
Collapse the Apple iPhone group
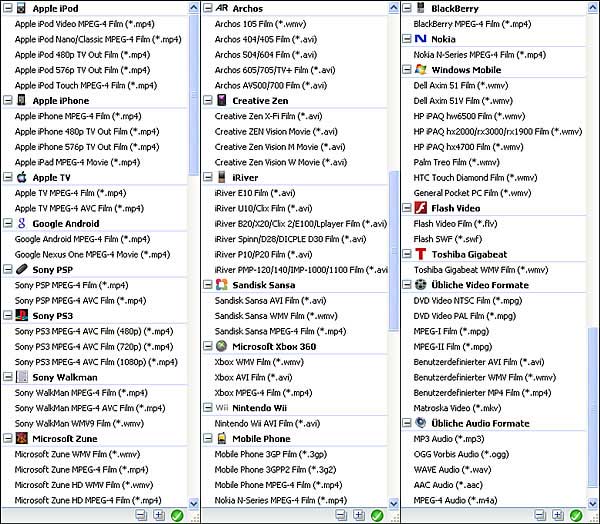[8, 100]
